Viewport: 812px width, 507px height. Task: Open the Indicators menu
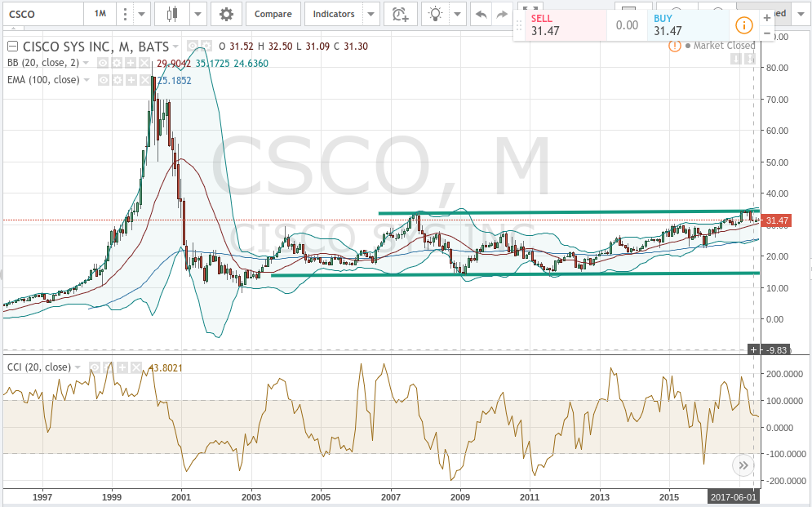[334, 14]
